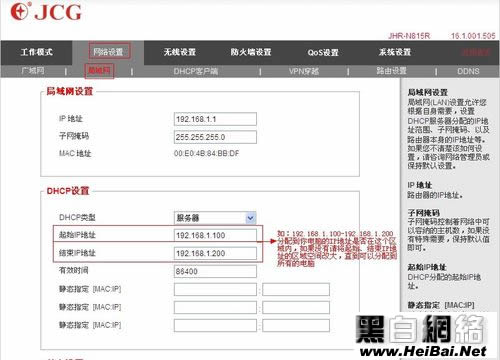Click the DHCP类型 label
The width and height of the screenshot is (500, 360).
pos(77,217)
